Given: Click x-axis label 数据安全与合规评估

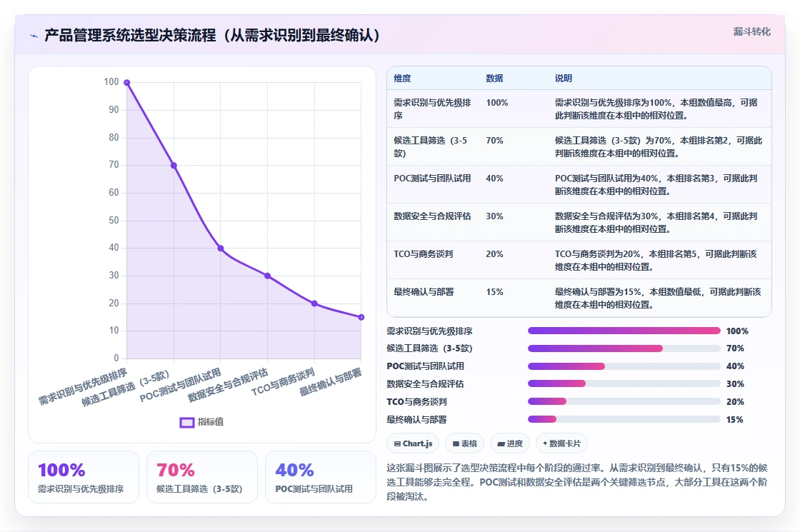Looking at the screenshot, I should click(228, 385).
